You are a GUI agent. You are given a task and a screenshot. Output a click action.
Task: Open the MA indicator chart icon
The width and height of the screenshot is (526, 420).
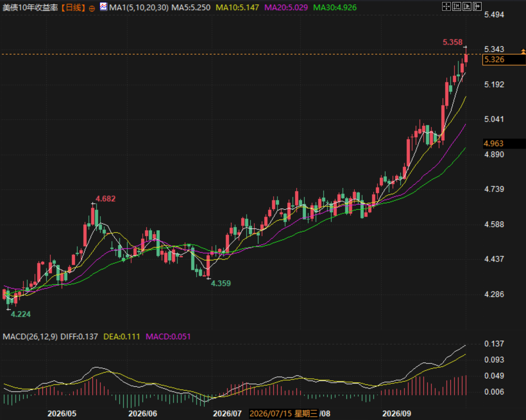pos(103,6)
